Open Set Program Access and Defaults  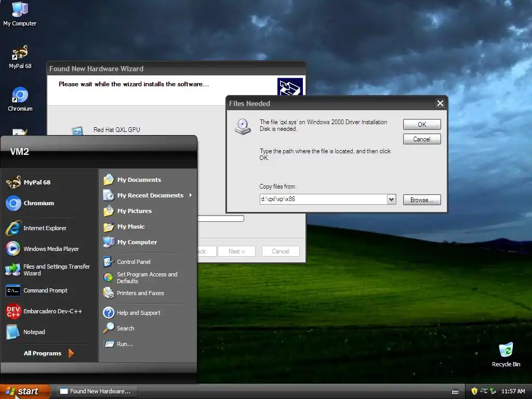click(x=148, y=277)
